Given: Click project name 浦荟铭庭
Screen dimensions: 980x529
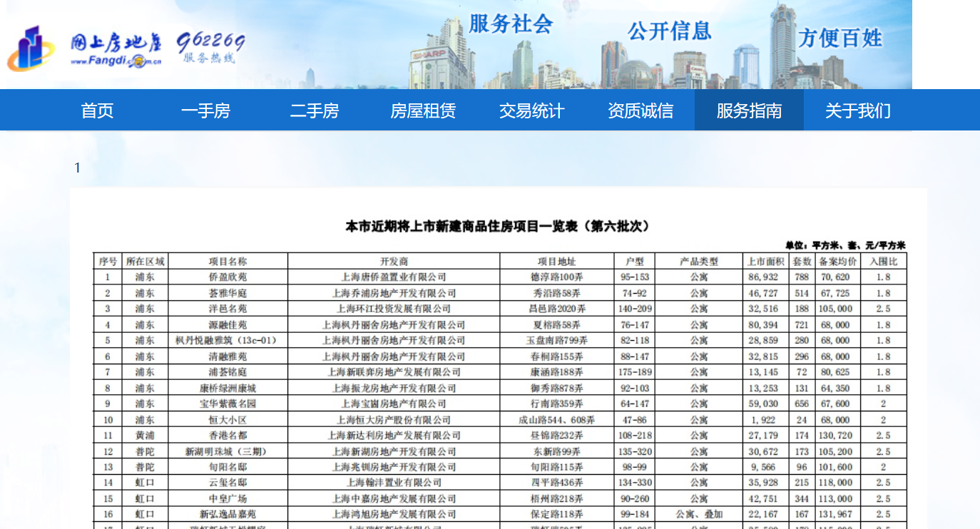Looking at the screenshot, I should point(228,372).
